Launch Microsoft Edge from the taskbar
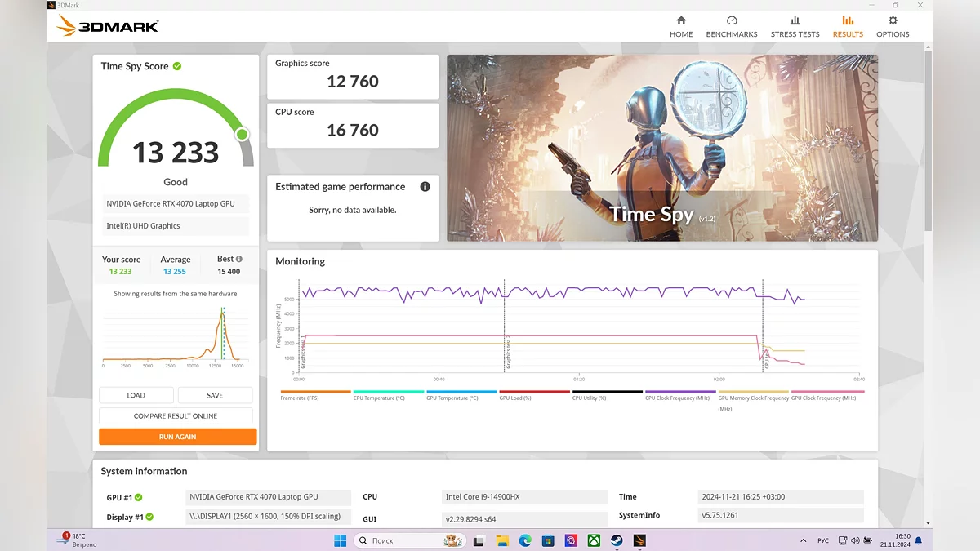This screenshot has height=551, width=980. click(525, 540)
